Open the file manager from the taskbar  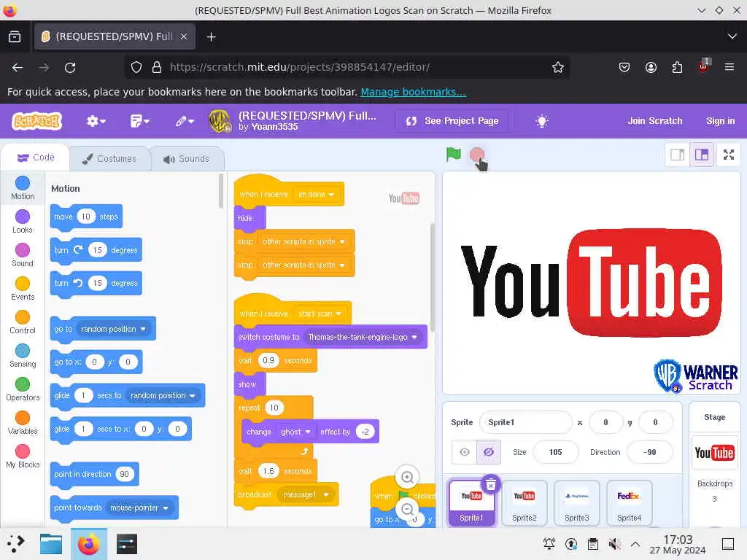(51, 544)
